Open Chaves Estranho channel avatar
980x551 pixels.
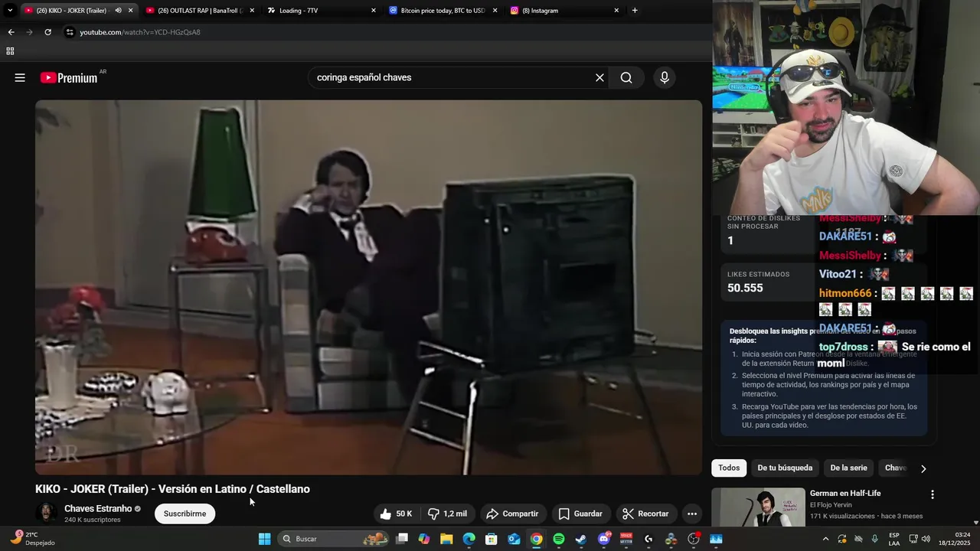47,514
